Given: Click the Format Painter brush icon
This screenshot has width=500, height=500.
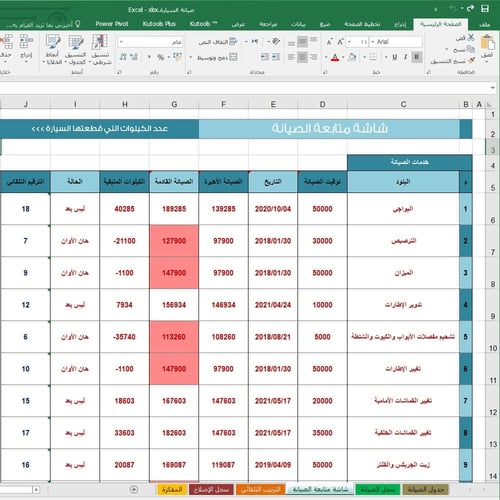Looking at the screenshot, I should pyautogui.click(x=471, y=61).
